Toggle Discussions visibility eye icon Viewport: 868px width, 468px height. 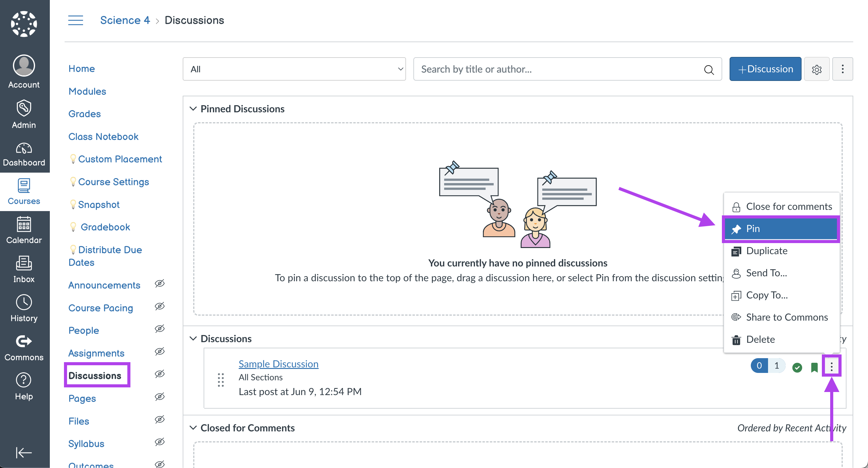[160, 375]
